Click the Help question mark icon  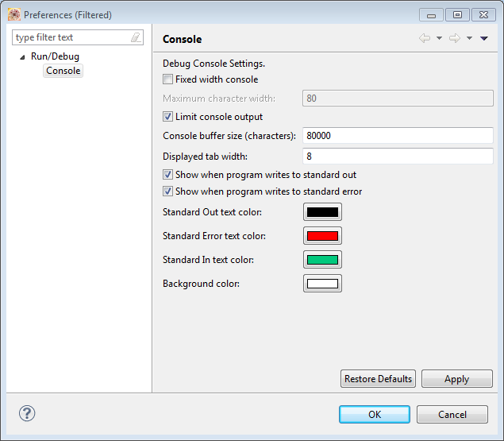point(27,413)
